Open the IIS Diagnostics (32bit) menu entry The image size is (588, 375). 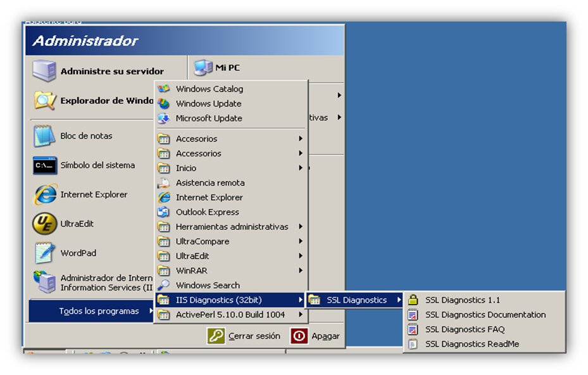point(230,300)
